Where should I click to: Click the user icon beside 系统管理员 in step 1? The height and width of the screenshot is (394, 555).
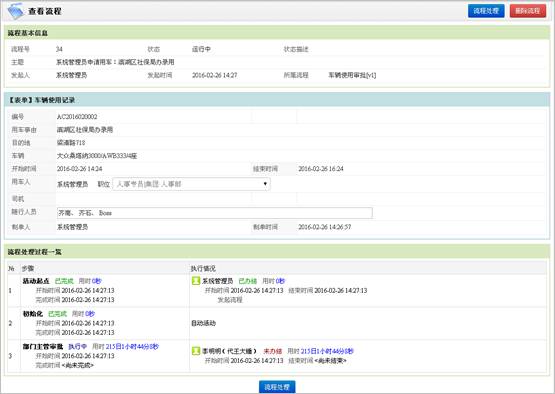196,281
